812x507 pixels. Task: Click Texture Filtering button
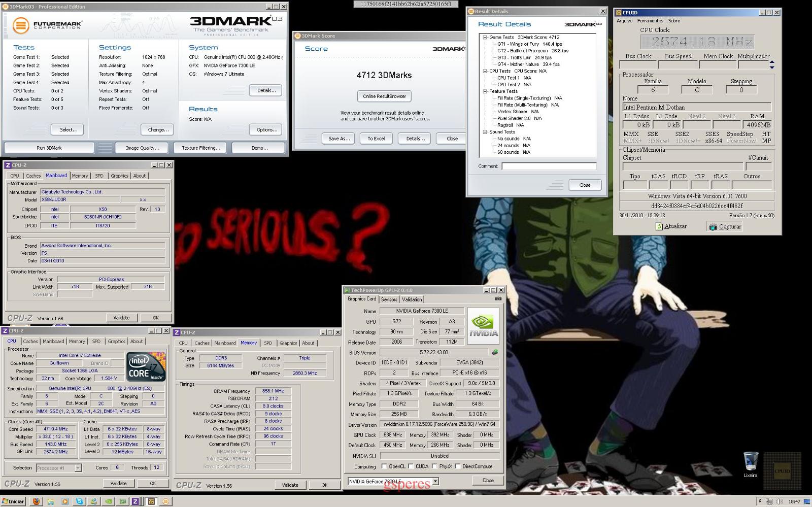pos(201,148)
